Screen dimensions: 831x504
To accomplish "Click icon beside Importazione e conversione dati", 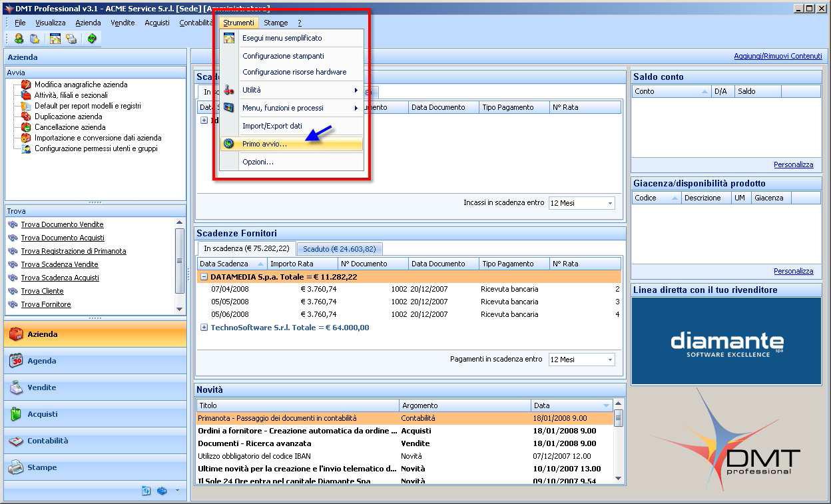I will (26, 138).
